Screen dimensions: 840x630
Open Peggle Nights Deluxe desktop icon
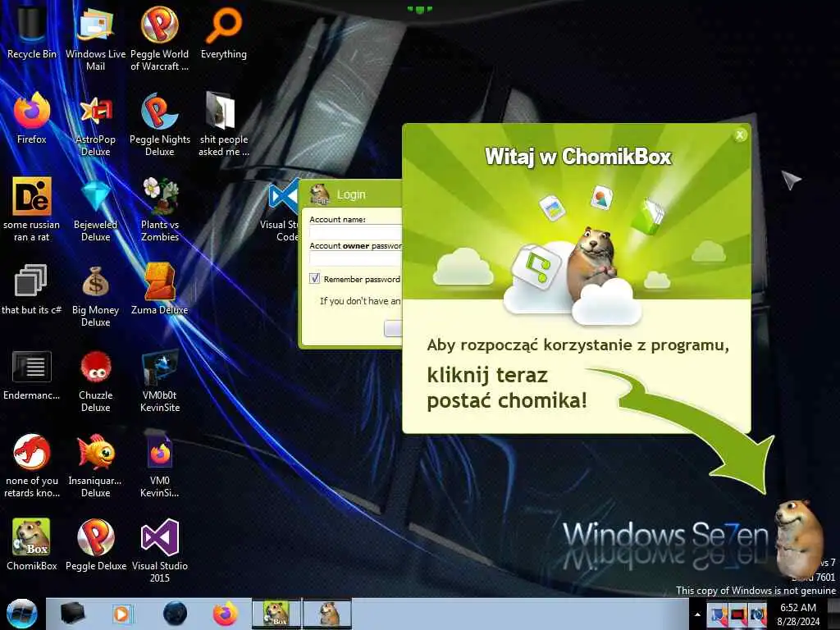coord(160,125)
